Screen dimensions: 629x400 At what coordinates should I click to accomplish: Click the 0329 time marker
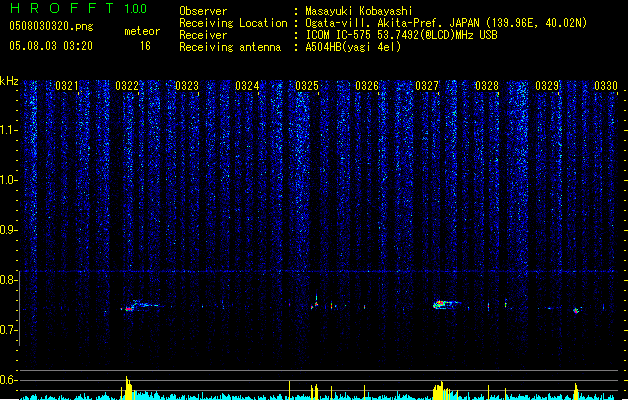pos(547,86)
